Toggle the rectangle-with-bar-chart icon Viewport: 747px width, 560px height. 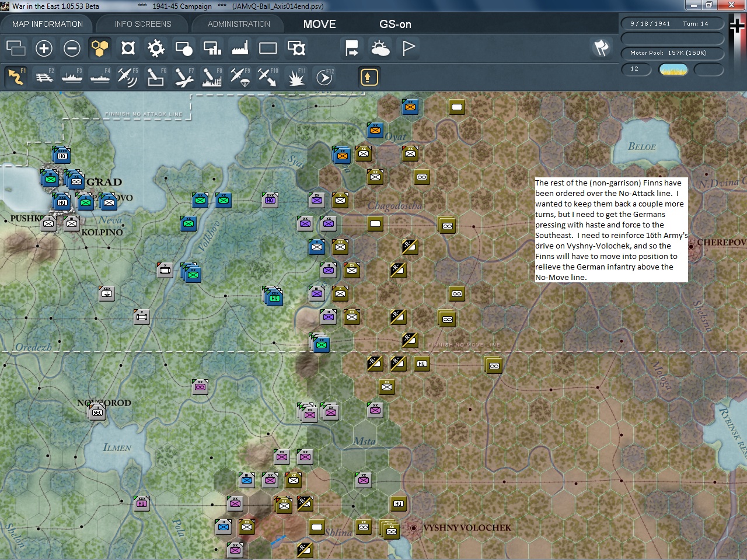212,48
